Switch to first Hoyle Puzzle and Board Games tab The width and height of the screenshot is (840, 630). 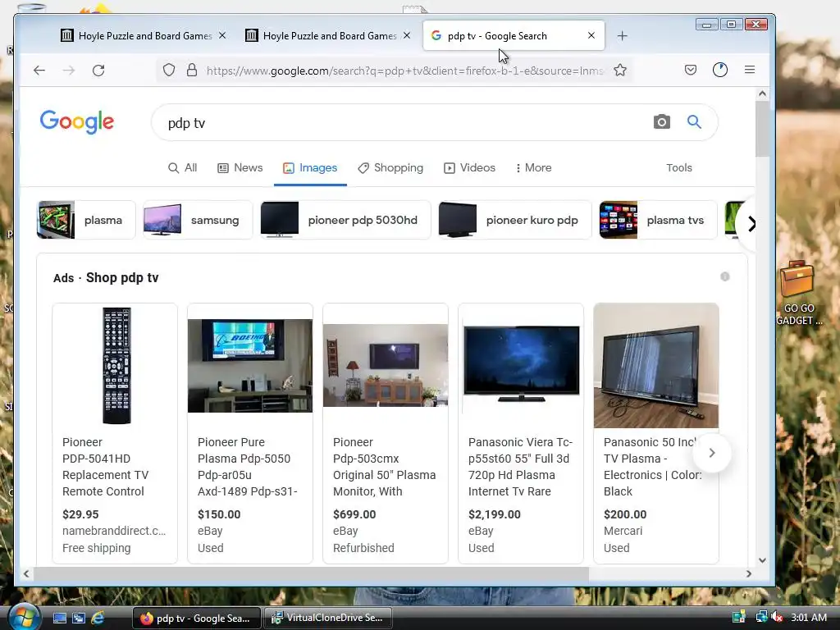(x=143, y=36)
